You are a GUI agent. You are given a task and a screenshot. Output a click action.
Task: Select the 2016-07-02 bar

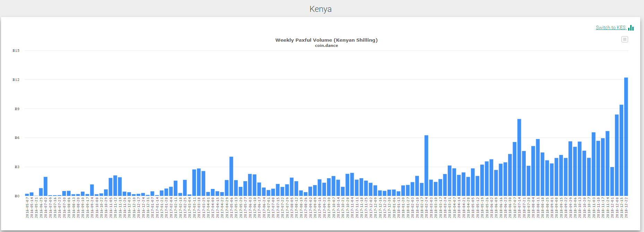[45, 187]
